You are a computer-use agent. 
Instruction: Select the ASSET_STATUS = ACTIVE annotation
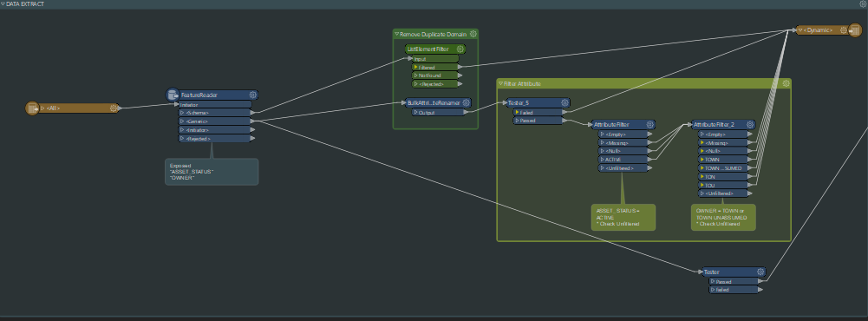[x=623, y=218]
